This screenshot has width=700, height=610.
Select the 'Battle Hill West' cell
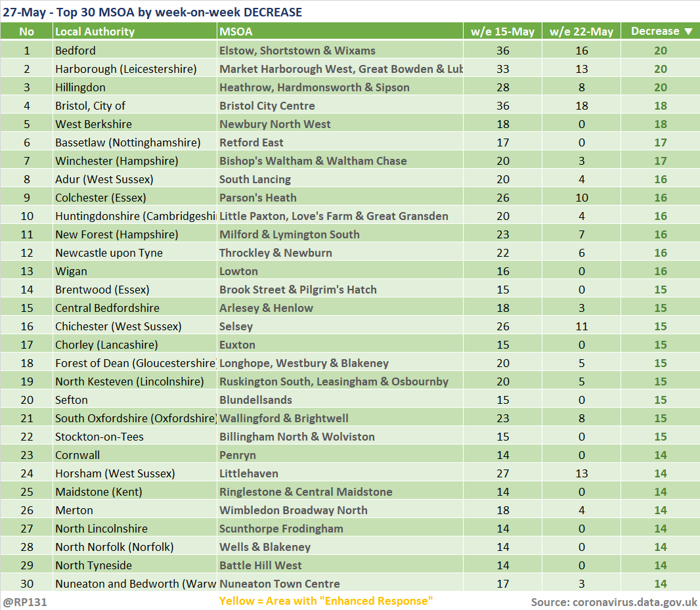[x=340, y=565]
